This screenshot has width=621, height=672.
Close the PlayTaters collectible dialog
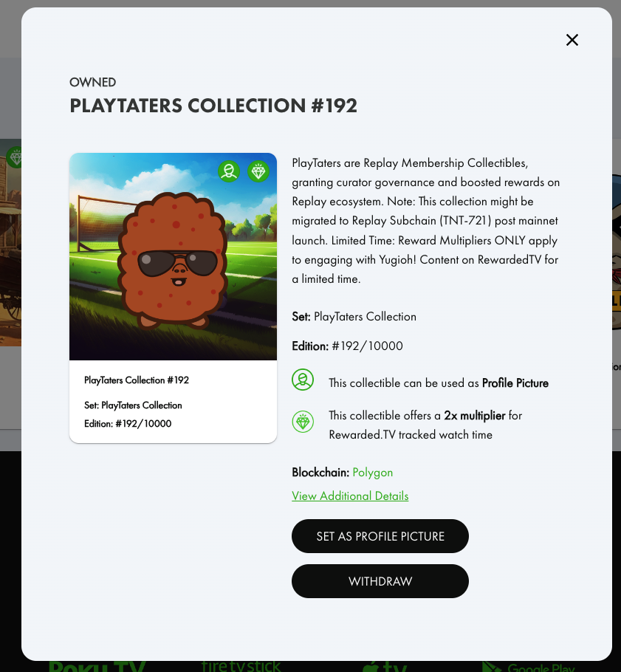[572, 40]
